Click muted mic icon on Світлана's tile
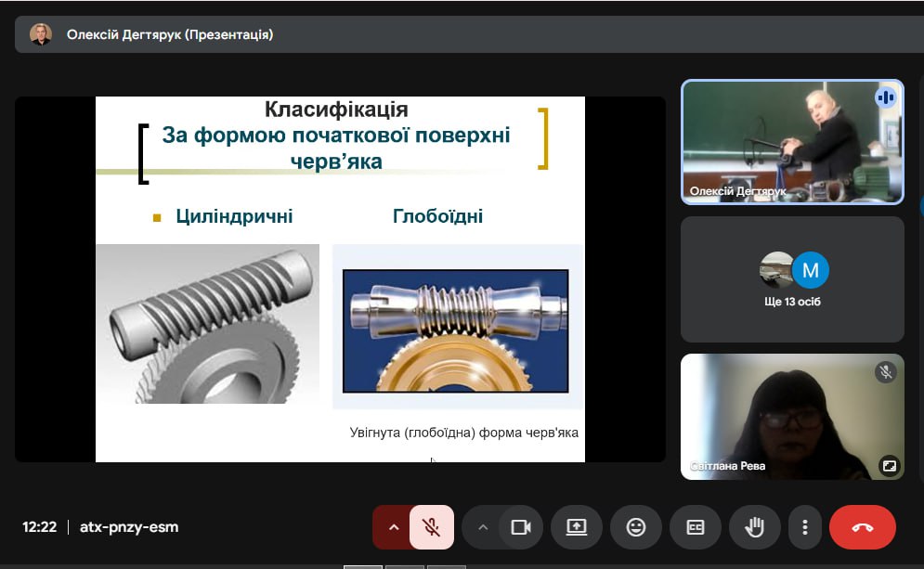 point(885,372)
